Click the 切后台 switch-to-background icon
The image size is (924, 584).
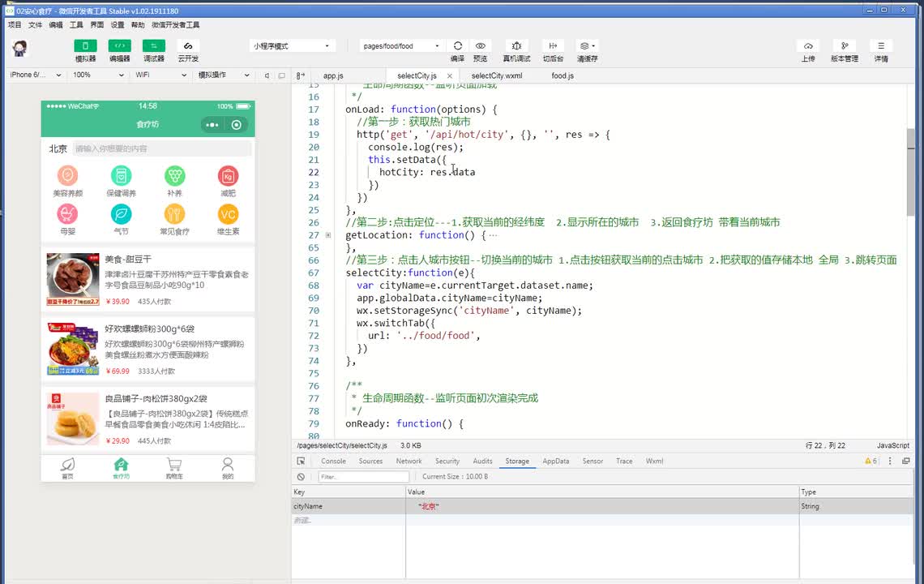[x=553, y=46]
